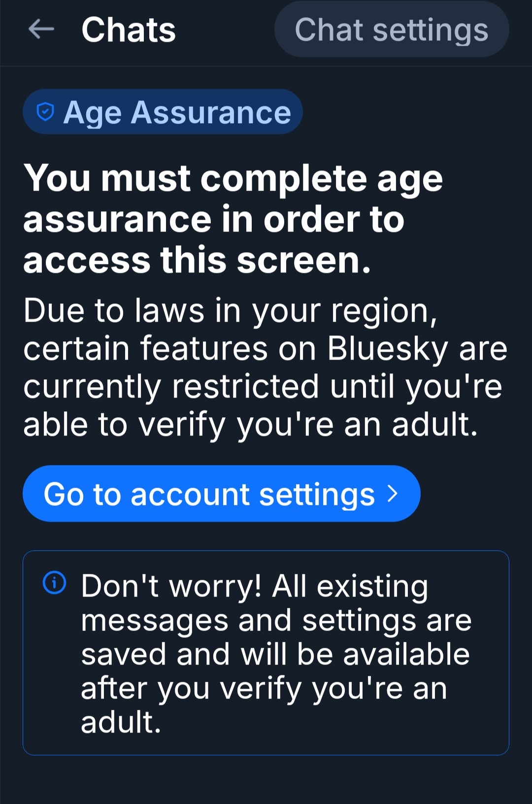Click the Chats screen title
532x804 pixels.
click(129, 30)
